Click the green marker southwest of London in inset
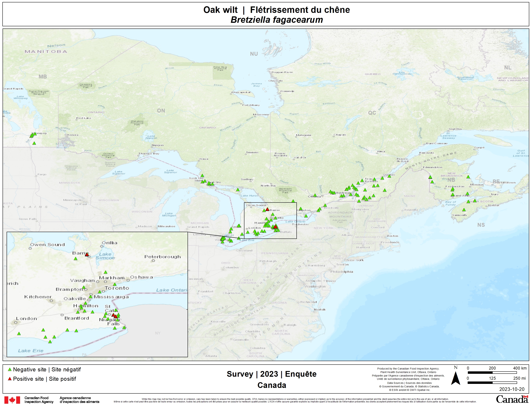Screen dimensions: 532x405 coord(19,334)
